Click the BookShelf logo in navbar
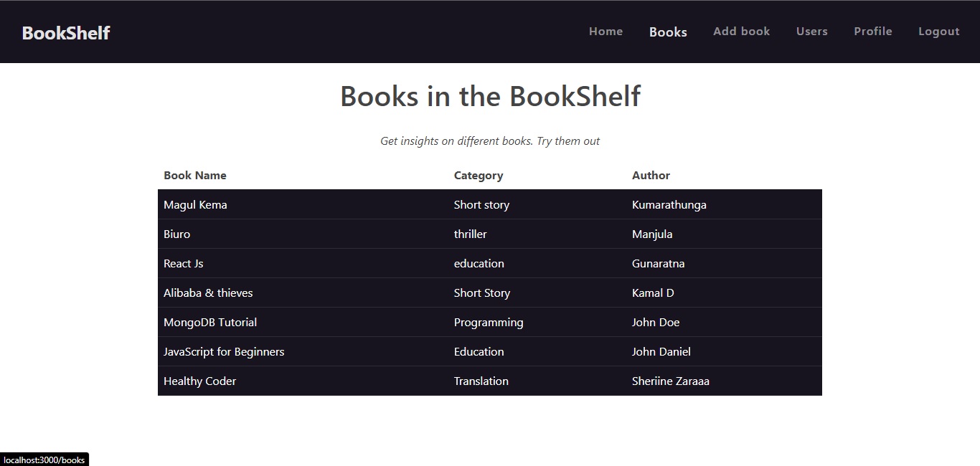This screenshot has width=980, height=466. click(65, 32)
